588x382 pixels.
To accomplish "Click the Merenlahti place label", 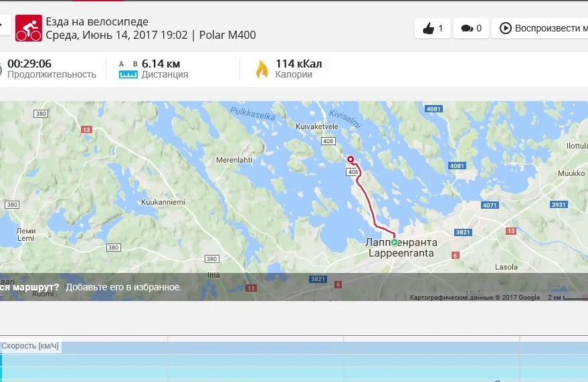I will click(x=234, y=160).
